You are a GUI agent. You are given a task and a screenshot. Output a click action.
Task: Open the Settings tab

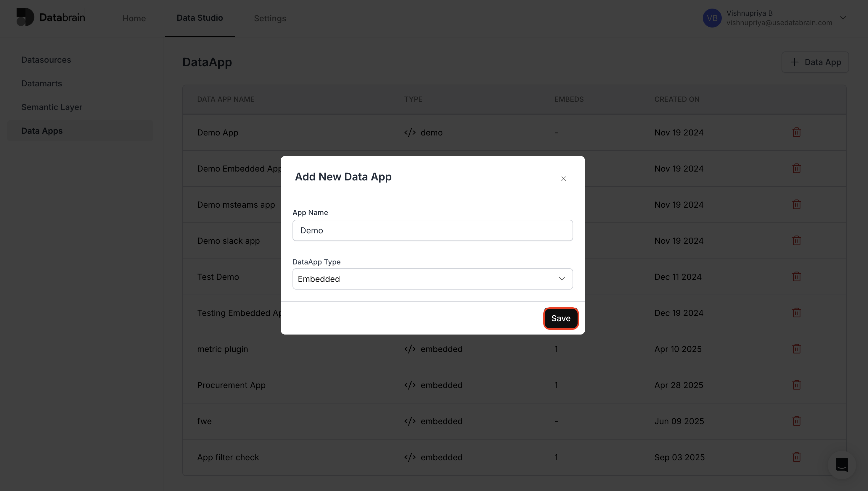270,18
